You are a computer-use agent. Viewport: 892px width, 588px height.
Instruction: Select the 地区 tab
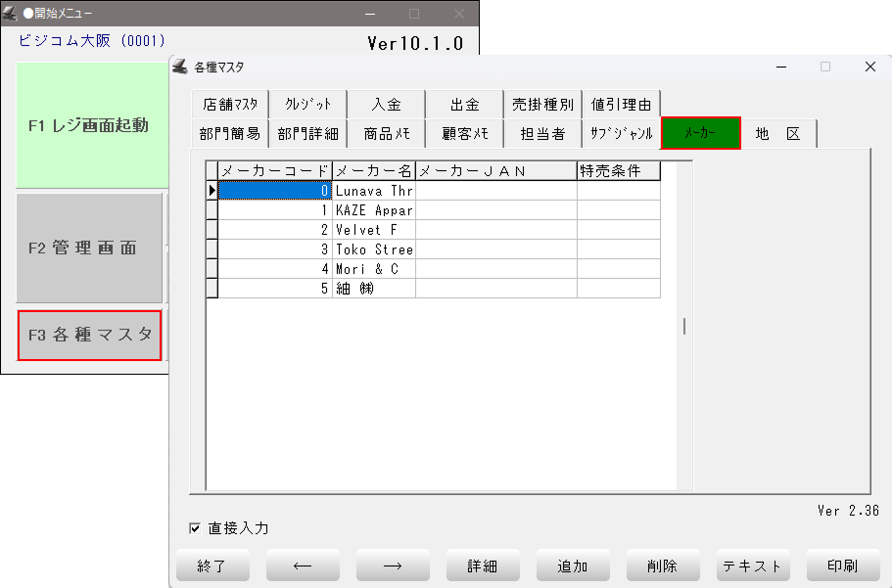(x=778, y=134)
